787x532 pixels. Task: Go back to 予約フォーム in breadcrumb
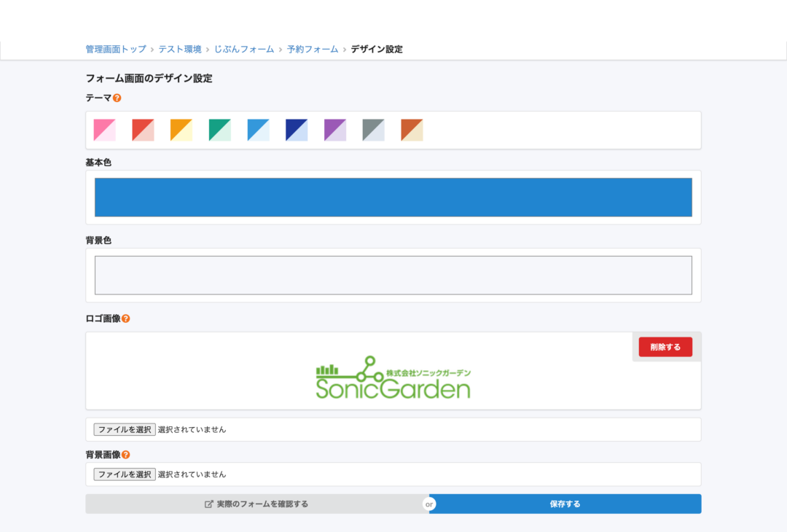pyautogui.click(x=312, y=49)
